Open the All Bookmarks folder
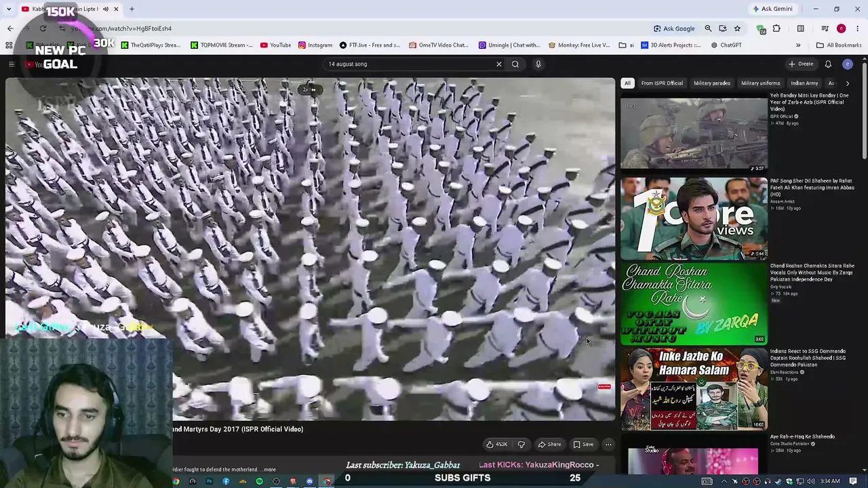This screenshot has width=868, height=488. pos(839,45)
